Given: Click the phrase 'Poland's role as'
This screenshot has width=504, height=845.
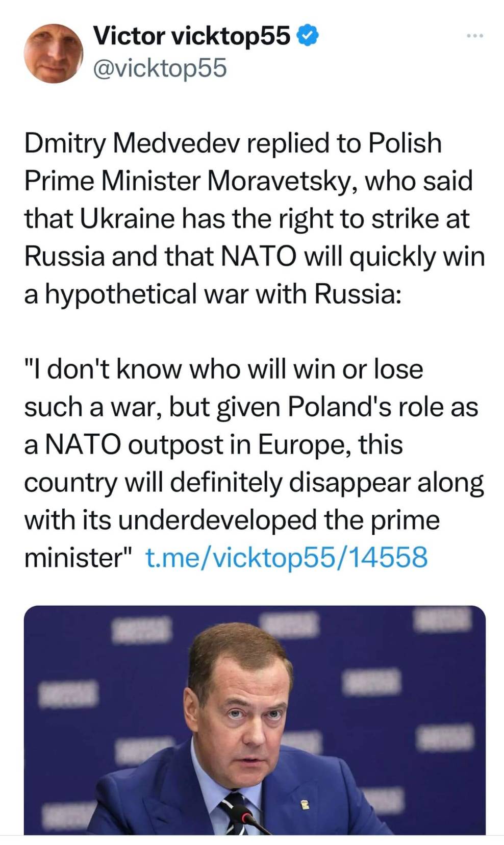Looking at the screenshot, I should (x=383, y=407).
